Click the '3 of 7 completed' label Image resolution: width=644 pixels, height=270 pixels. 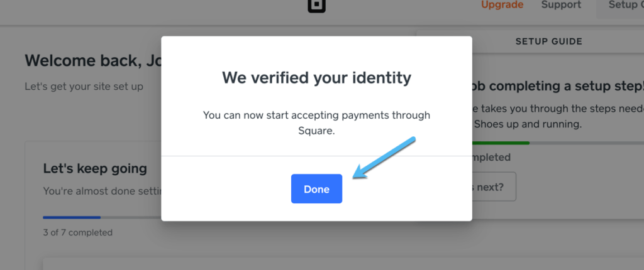pyautogui.click(x=77, y=232)
